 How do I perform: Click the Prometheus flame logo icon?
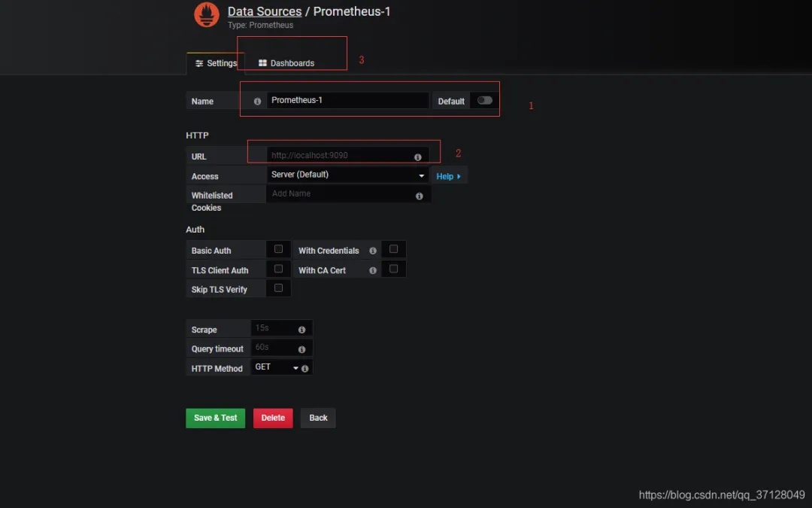pos(207,15)
